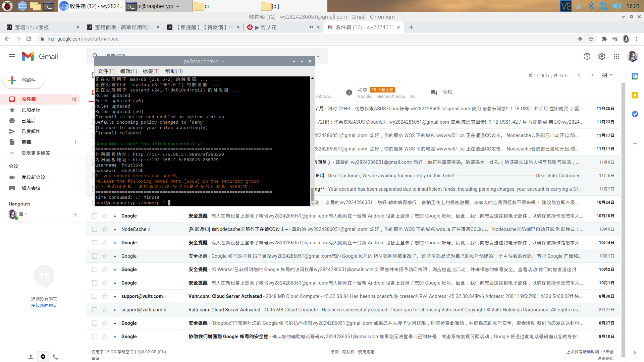Tick checkbox for support@vultr.com 5 email
This screenshot has height=362, width=644.
pos(95,296)
